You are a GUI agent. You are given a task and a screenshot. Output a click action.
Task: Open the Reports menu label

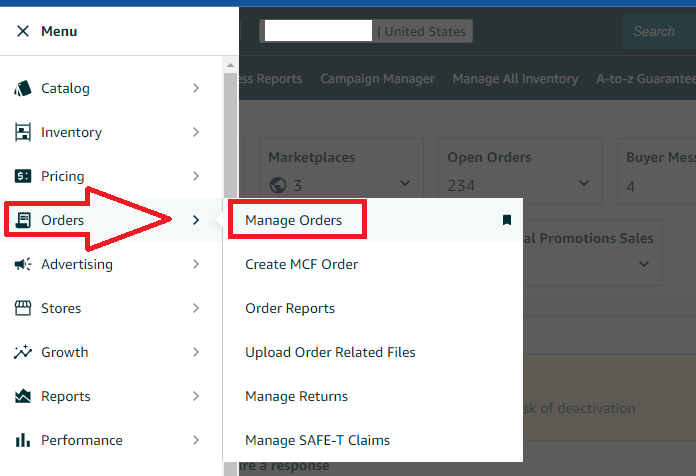click(x=66, y=396)
